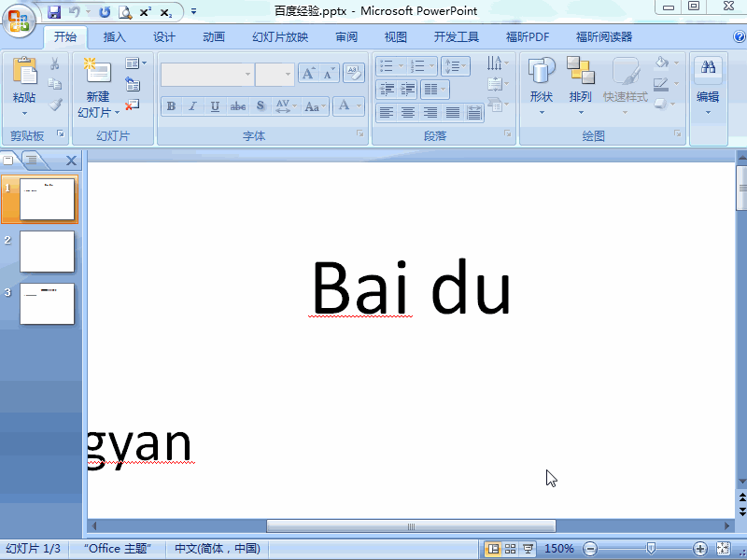Switch to the 福昕PDF tab
This screenshot has width=747, height=560.
click(x=528, y=37)
